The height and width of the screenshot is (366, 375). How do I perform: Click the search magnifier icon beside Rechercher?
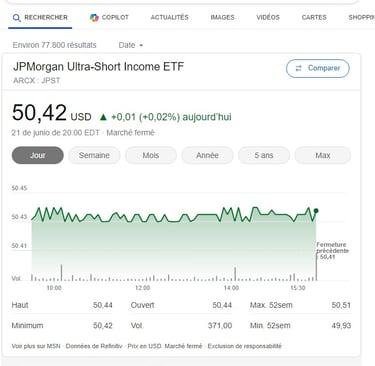[17, 18]
